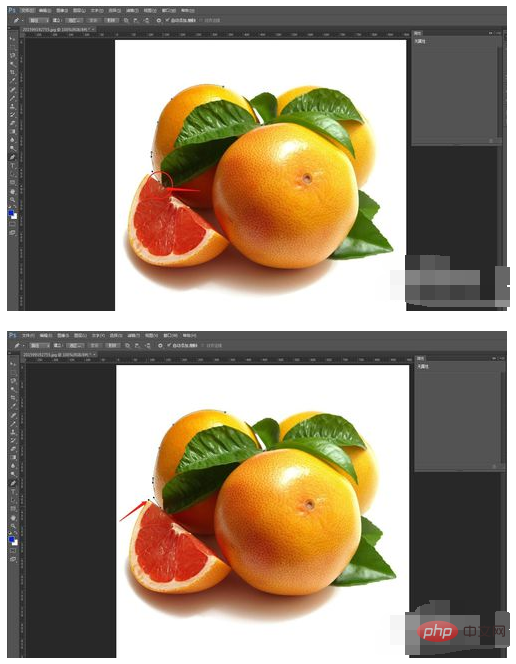Open Image menu in upper Photoshop window
Image resolution: width=516 pixels, height=664 pixels.
62,10
